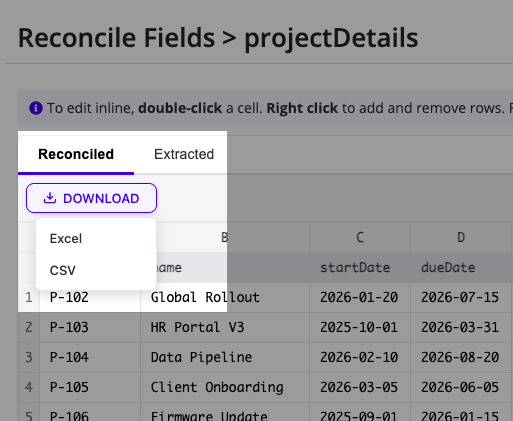
Task: Select row number 4
Action: (29, 387)
